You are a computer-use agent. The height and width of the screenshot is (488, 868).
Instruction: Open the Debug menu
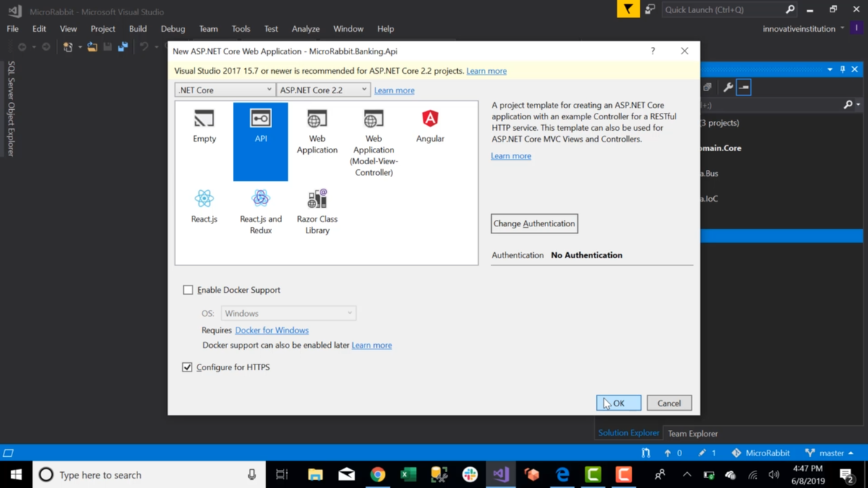click(173, 29)
